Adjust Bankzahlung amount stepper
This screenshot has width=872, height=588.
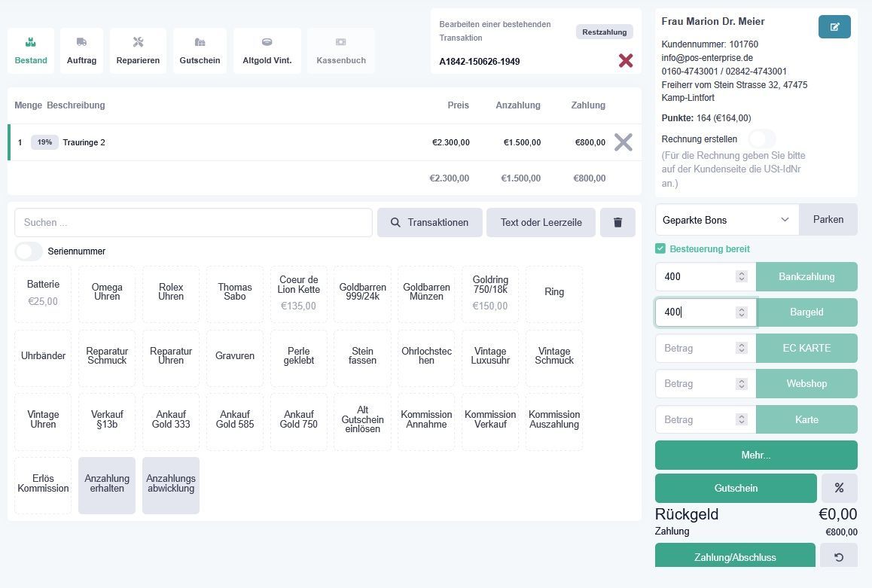(741, 276)
